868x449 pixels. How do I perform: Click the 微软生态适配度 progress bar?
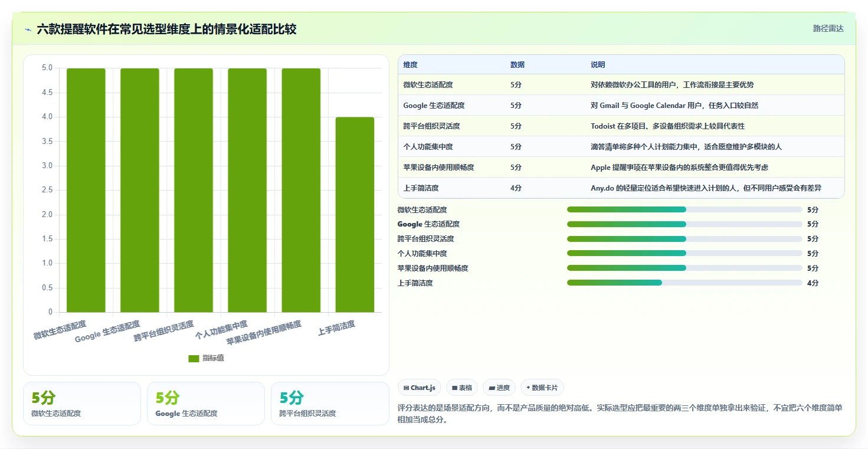(x=684, y=209)
